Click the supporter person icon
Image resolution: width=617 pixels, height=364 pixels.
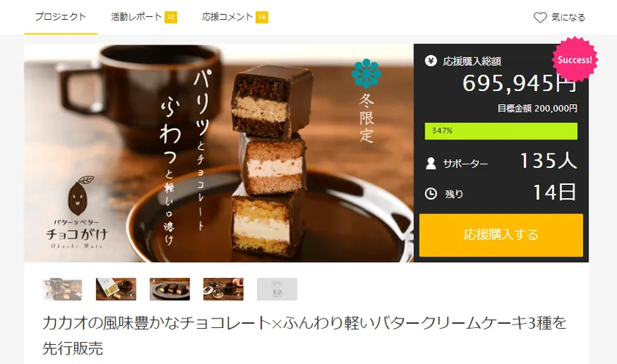(431, 163)
